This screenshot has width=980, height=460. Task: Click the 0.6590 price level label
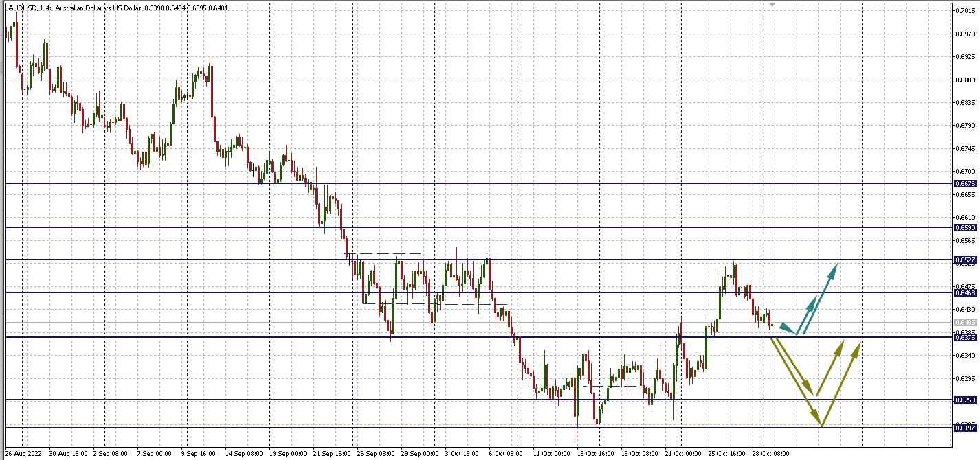tap(964, 227)
